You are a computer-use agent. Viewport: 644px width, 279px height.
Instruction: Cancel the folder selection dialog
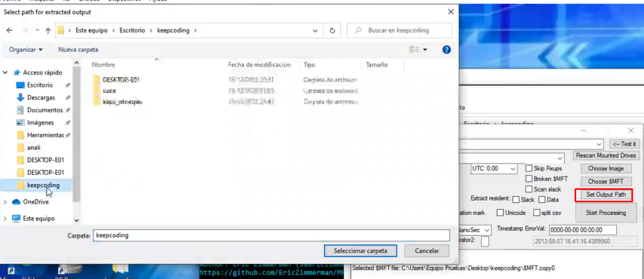(426, 251)
